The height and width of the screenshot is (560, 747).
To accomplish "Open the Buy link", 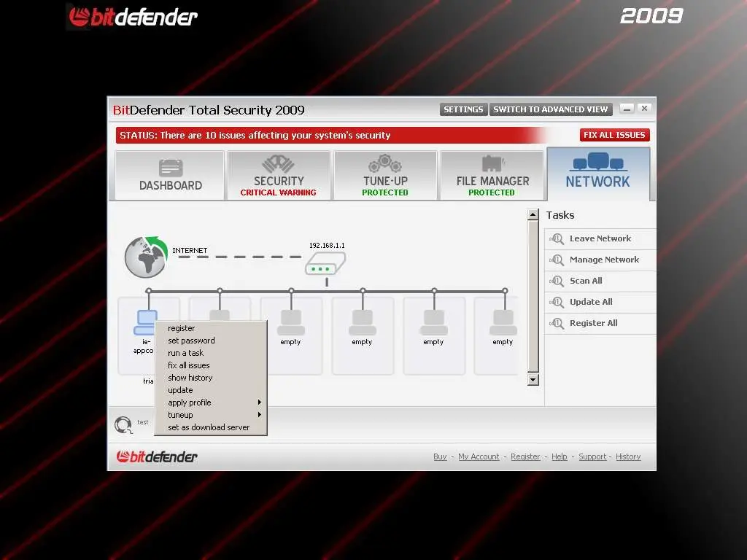I will coord(440,456).
